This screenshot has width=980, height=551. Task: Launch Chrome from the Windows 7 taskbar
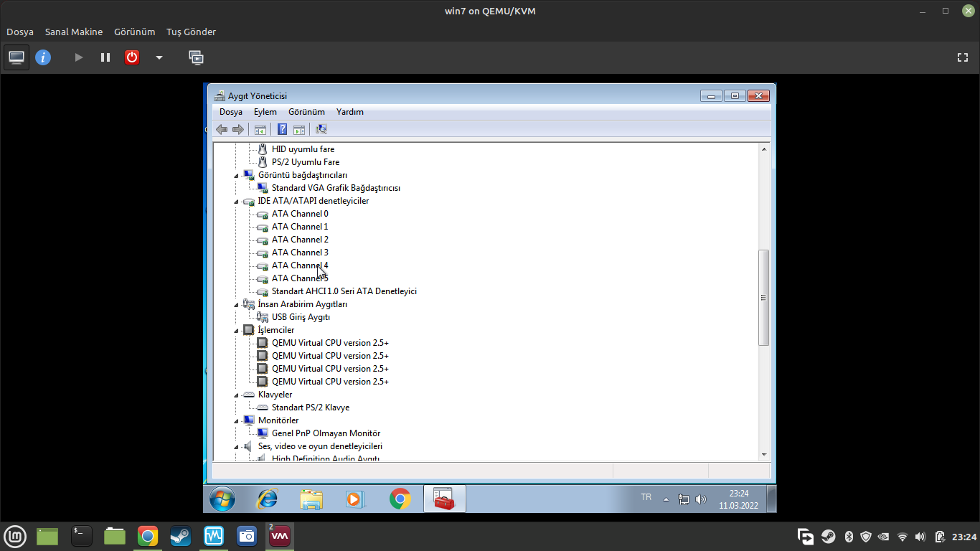(x=400, y=499)
